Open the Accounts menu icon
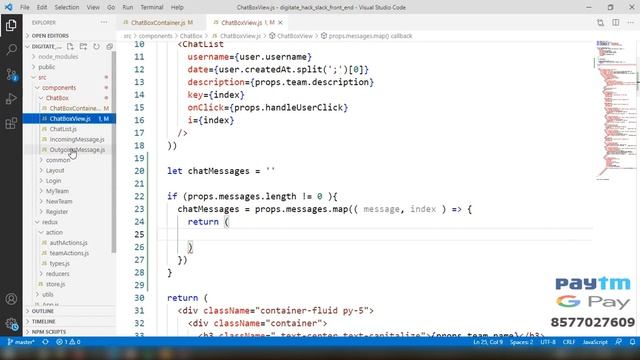Viewport: 640px width, 360px height. [x=11, y=299]
